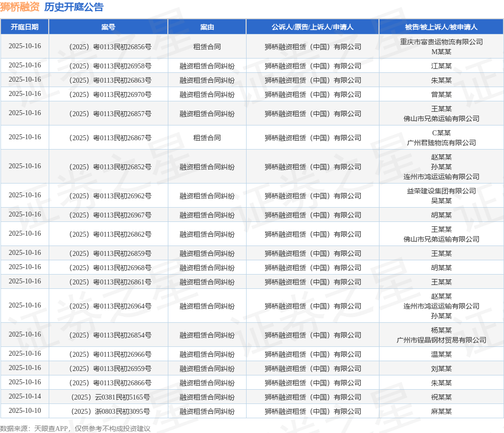Click the 历史开庭公告 heading
The image size is (504, 433).
point(74,7)
